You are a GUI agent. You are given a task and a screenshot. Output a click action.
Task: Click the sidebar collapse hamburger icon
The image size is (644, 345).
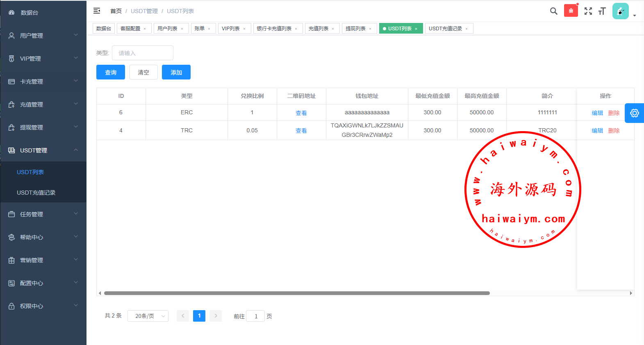point(97,11)
